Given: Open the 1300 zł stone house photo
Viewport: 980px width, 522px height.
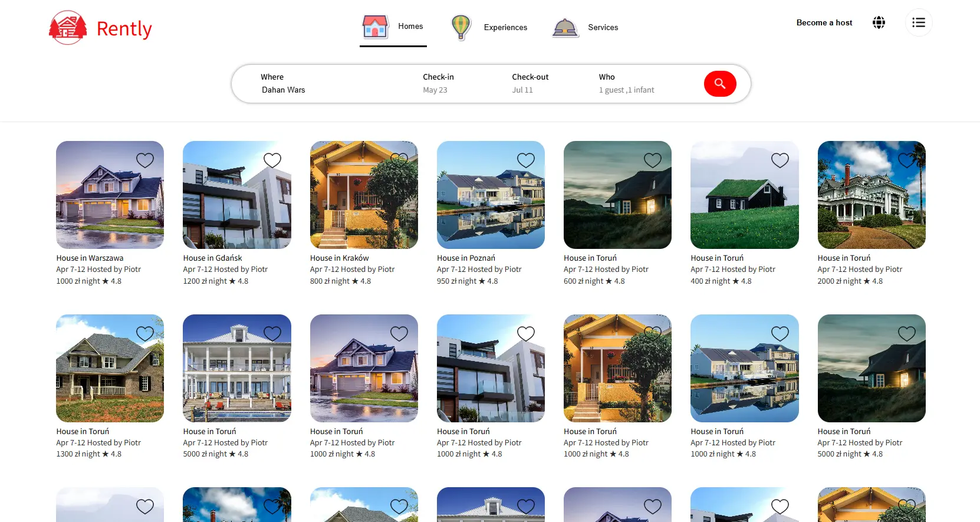Looking at the screenshot, I should coord(110,368).
